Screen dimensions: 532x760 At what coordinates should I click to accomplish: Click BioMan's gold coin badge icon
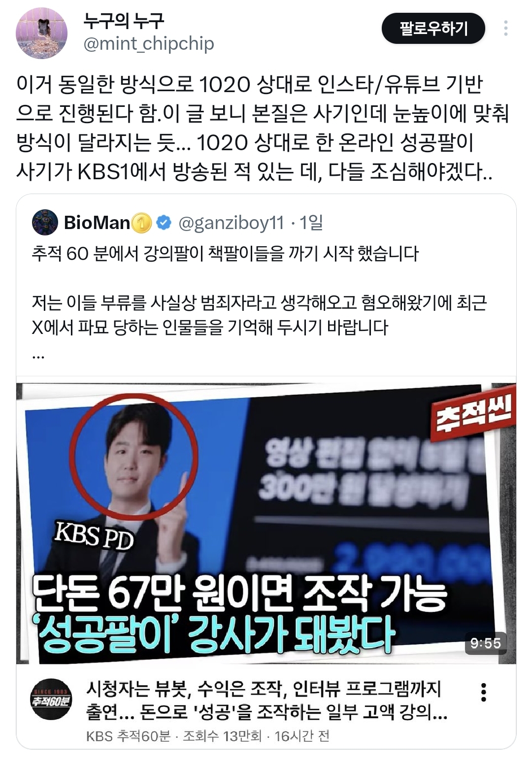pyautogui.click(x=141, y=223)
